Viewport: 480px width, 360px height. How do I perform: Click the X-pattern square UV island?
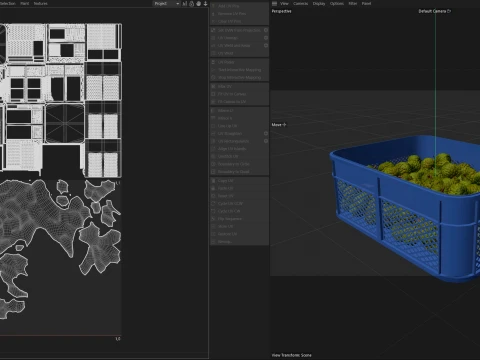click(x=65, y=123)
